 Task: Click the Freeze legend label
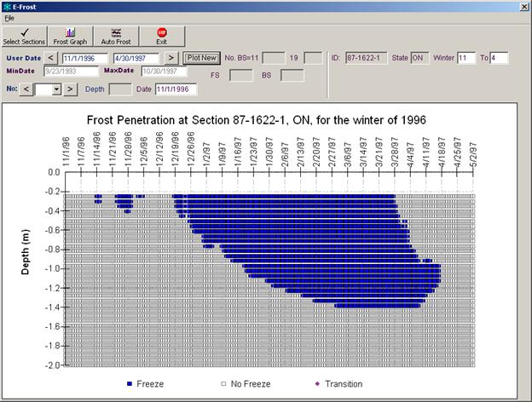pyautogui.click(x=150, y=384)
